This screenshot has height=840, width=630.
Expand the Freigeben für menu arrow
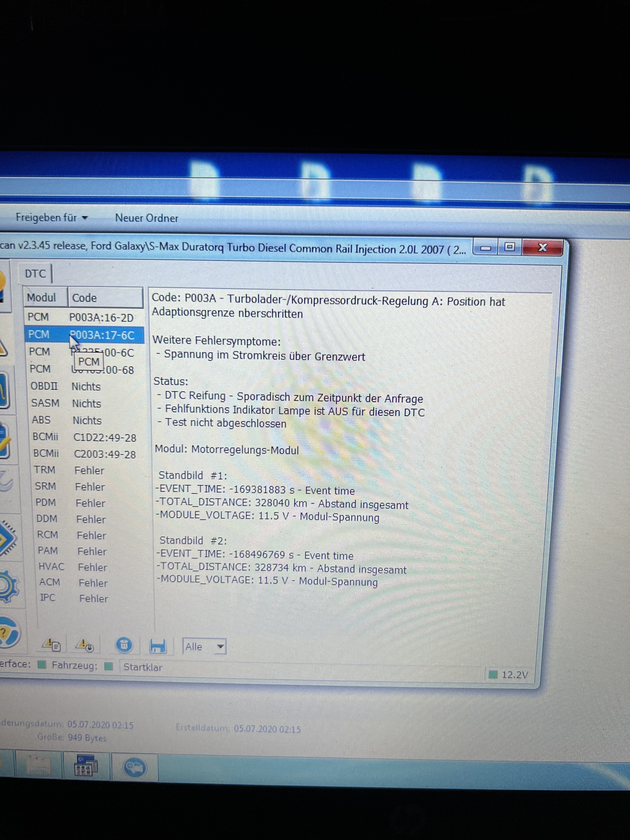(85, 218)
